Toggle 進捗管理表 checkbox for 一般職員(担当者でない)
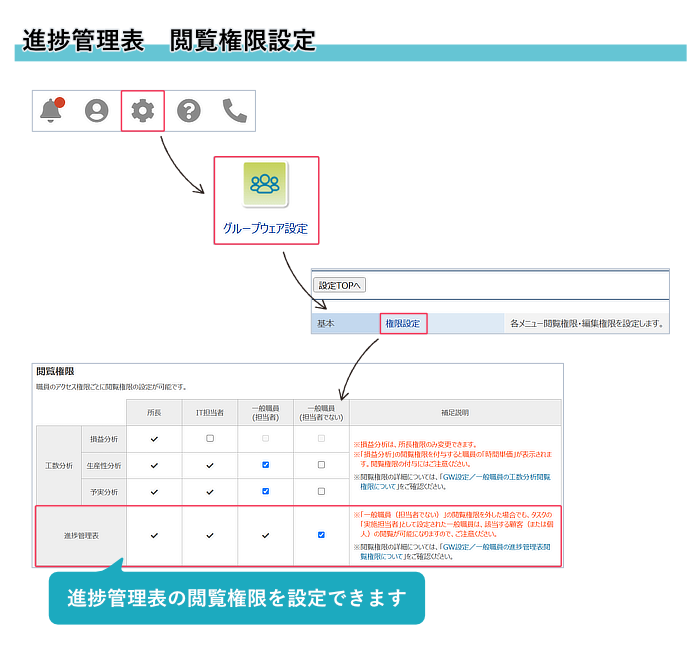The height and width of the screenshot is (650, 700). [321, 535]
